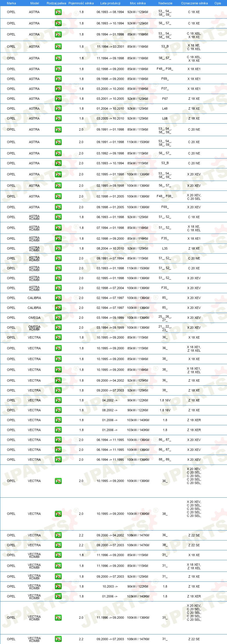Click fuel icon in Astra Kombi L35 row
This screenshot has width=227, height=644.
click(58, 248)
